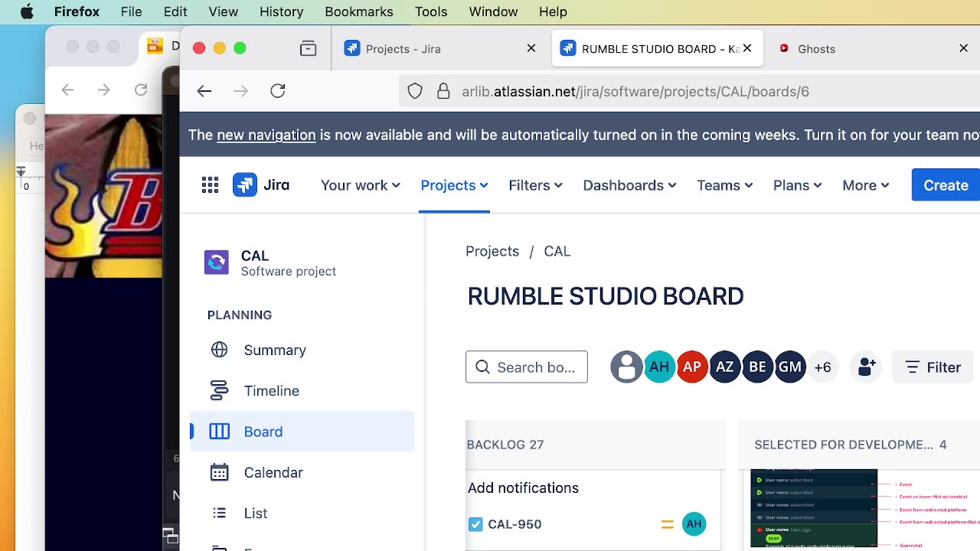980x551 pixels.
Task: Expand the Projects dropdown
Action: click(x=454, y=185)
